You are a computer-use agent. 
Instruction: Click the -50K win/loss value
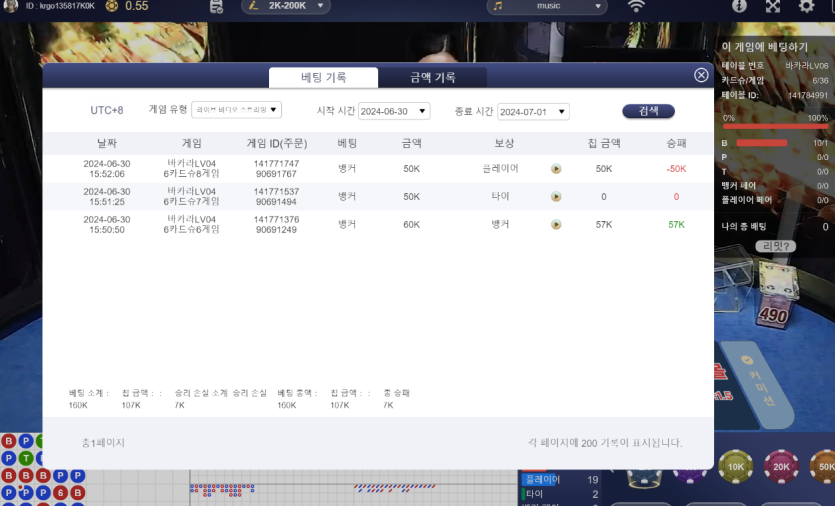point(676,169)
